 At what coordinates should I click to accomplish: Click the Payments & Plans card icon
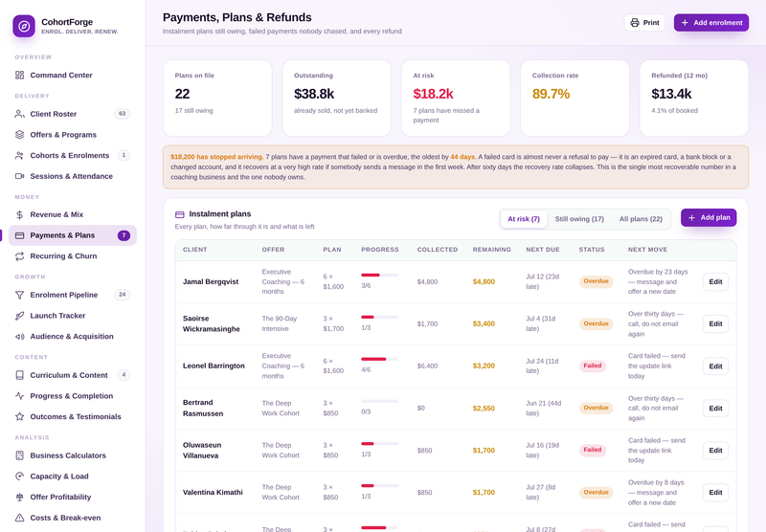[x=19, y=235]
